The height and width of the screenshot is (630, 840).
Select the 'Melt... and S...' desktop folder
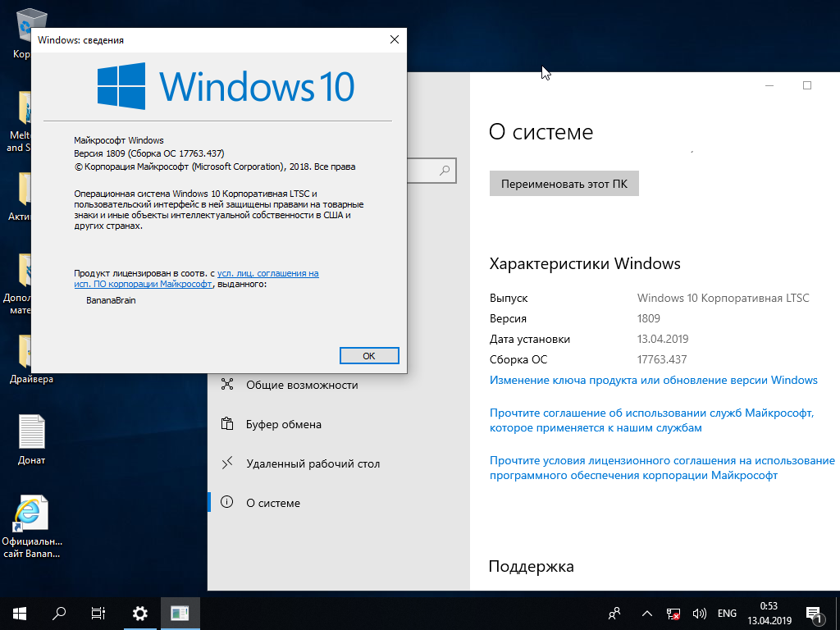tap(21, 121)
